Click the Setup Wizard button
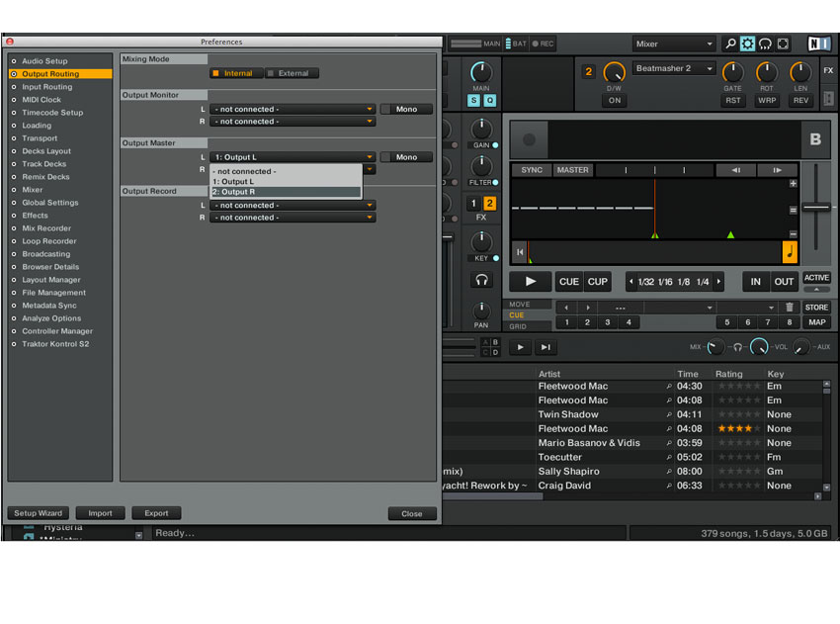Image resolution: width=840 pixels, height=624 pixels. point(38,513)
